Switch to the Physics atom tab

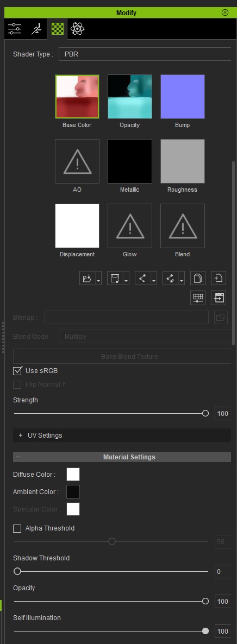coord(77,29)
